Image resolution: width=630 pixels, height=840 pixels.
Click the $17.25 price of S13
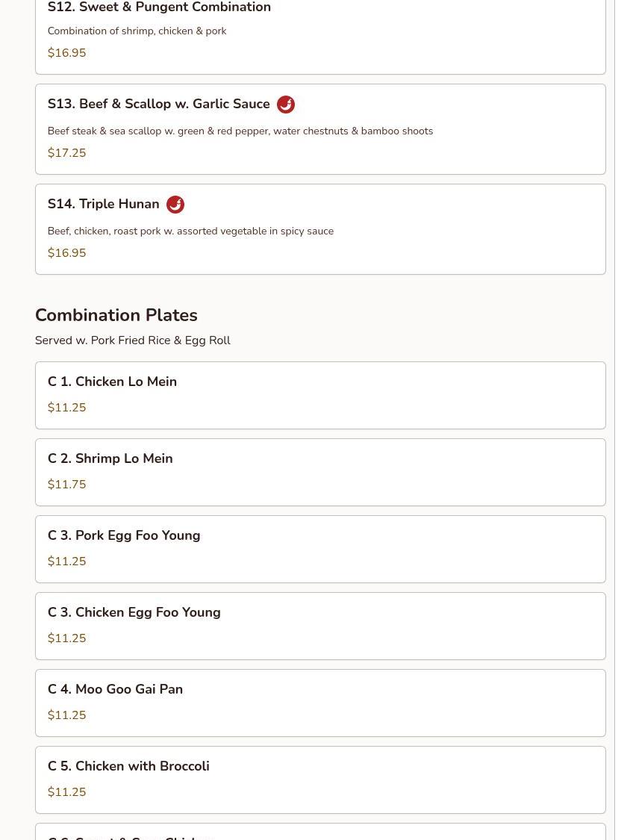pyautogui.click(x=66, y=153)
